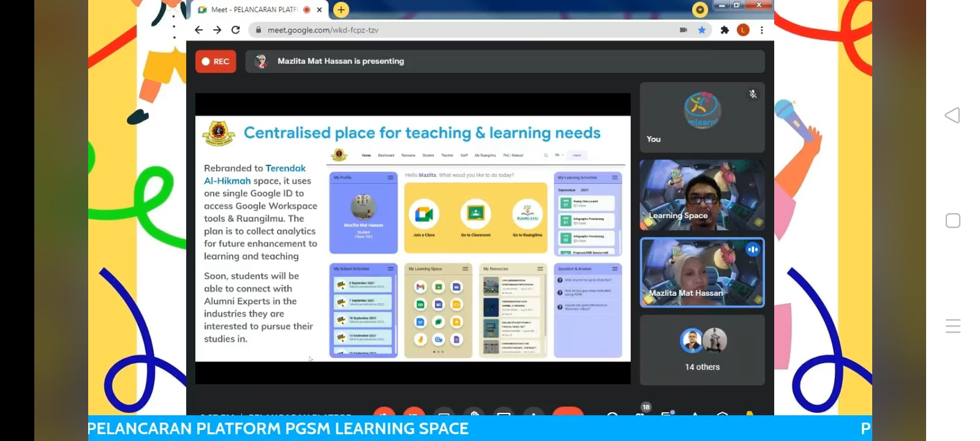Click the first carousel dot in My Learning Space

coord(434,352)
